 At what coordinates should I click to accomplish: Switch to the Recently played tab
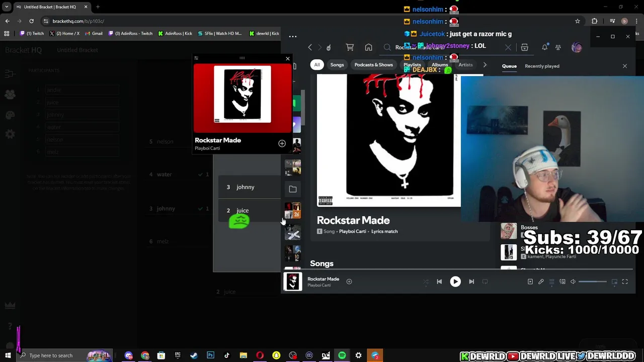click(542, 66)
